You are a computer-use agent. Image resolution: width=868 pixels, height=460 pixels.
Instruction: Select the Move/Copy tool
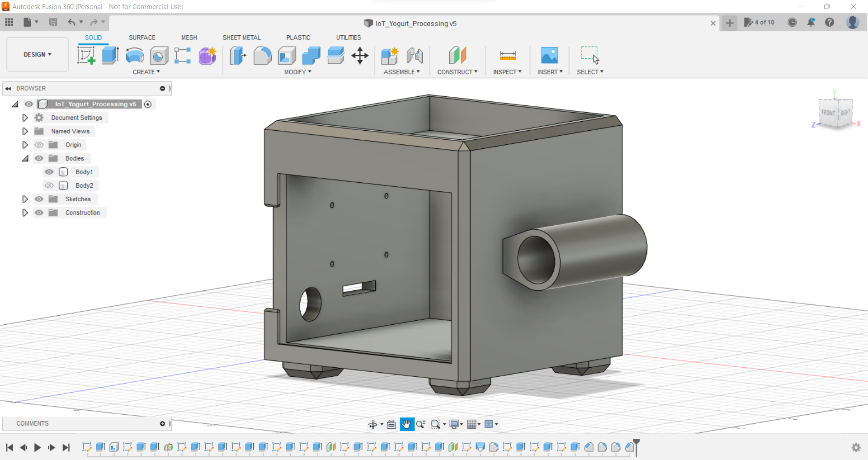coord(359,55)
